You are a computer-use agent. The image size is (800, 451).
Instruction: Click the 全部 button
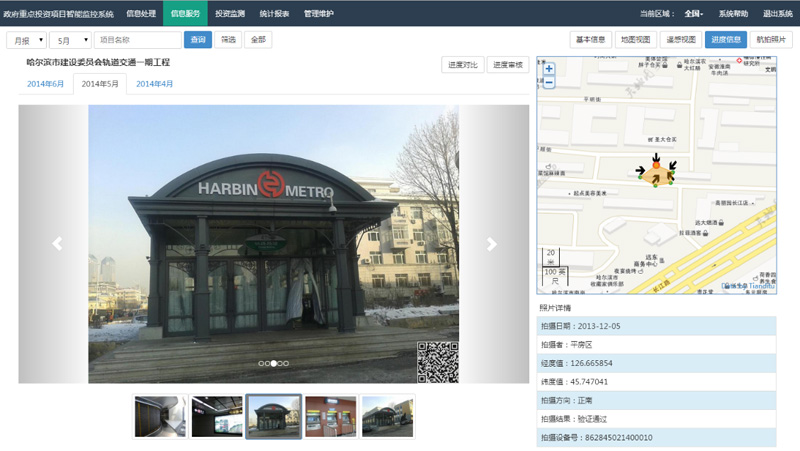258,40
